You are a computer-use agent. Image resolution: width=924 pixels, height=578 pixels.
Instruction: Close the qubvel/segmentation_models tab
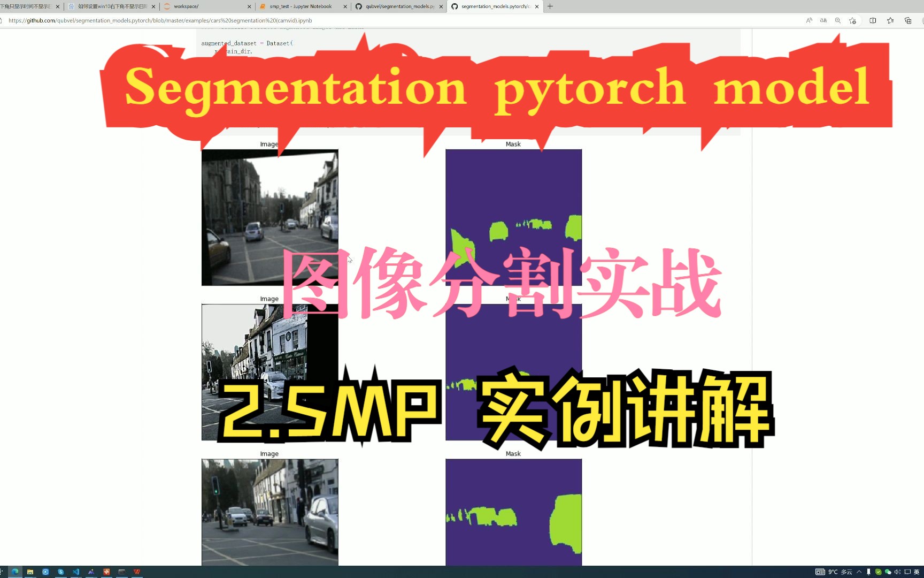pyautogui.click(x=441, y=6)
